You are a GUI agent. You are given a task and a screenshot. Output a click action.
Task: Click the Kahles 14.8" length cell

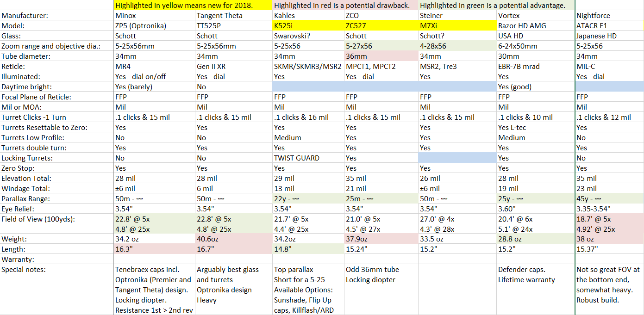tap(283, 249)
